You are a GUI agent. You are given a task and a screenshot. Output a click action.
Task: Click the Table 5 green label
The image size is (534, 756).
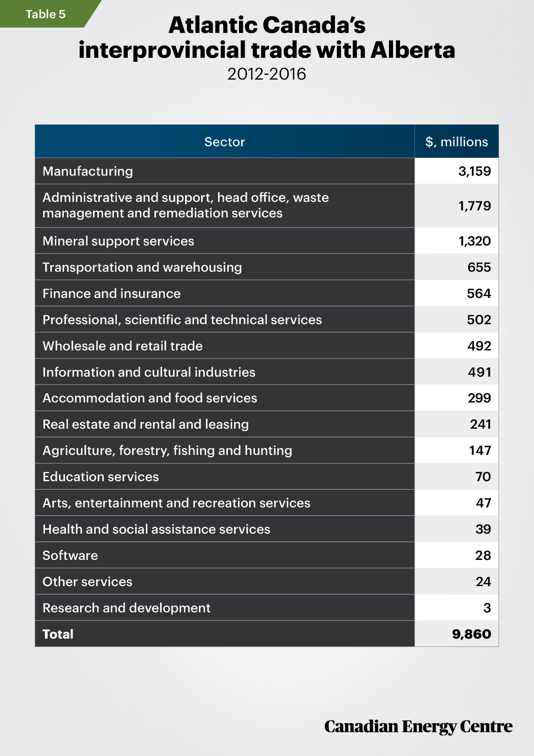click(45, 14)
